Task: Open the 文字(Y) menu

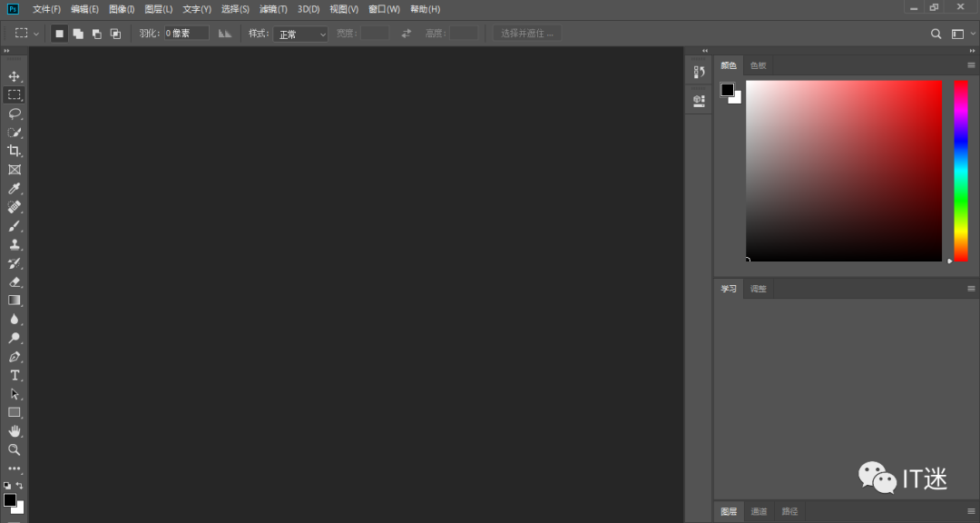Action: click(197, 9)
